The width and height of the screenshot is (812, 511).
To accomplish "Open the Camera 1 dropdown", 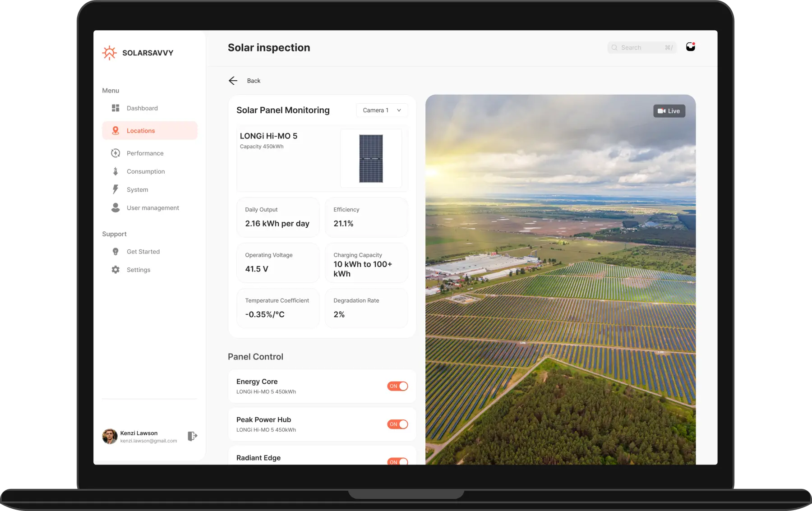I will (x=382, y=110).
